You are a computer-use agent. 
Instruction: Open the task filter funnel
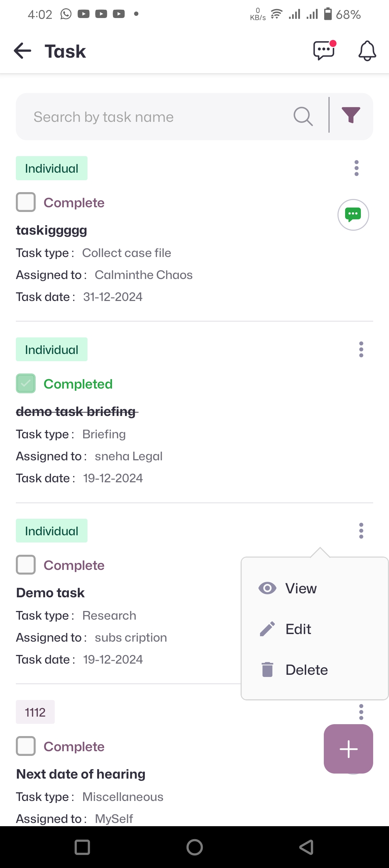(x=351, y=116)
